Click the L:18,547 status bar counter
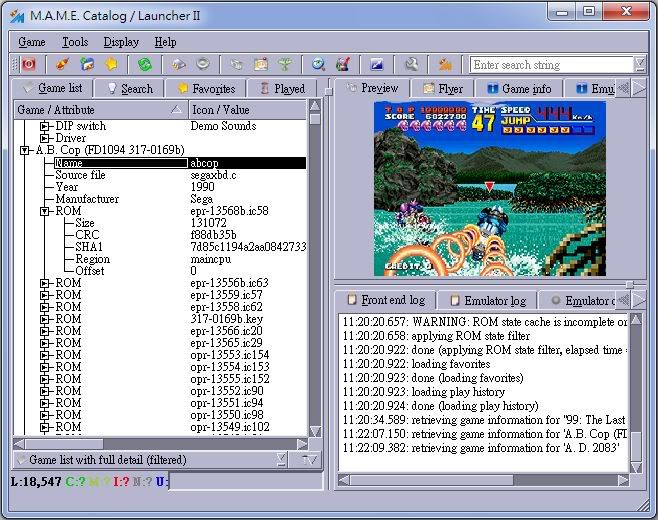The width and height of the screenshot is (658, 520). point(36,481)
